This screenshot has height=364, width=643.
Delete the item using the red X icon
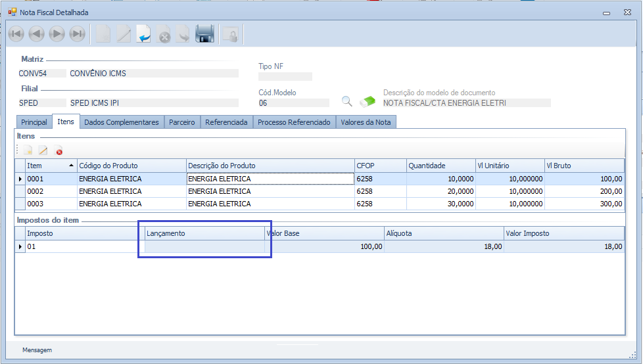[x=59, y=151]
